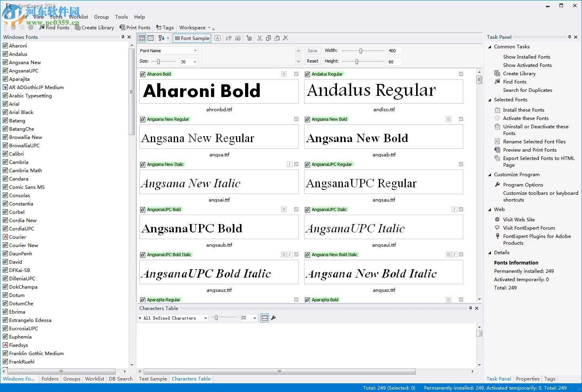Uncheck the Andalus Regular checkbox
The height and width of the screenshot is (392, 582).
pos(461,74)
